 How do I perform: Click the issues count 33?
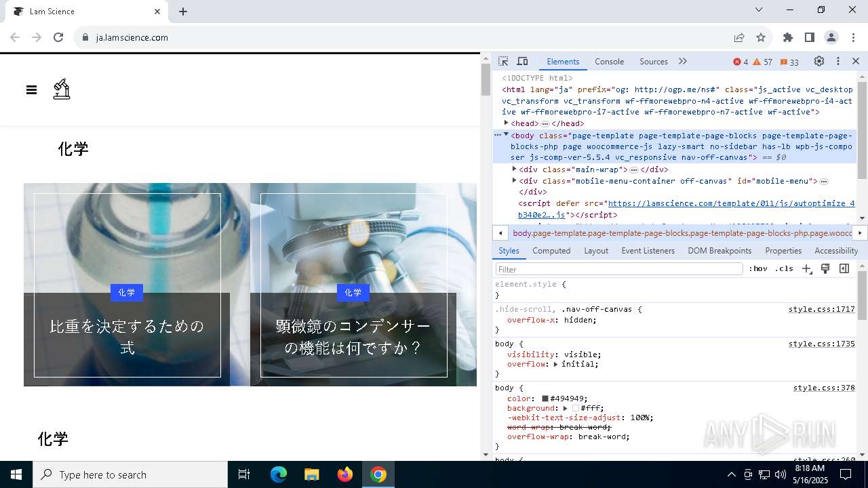point(789,62)
